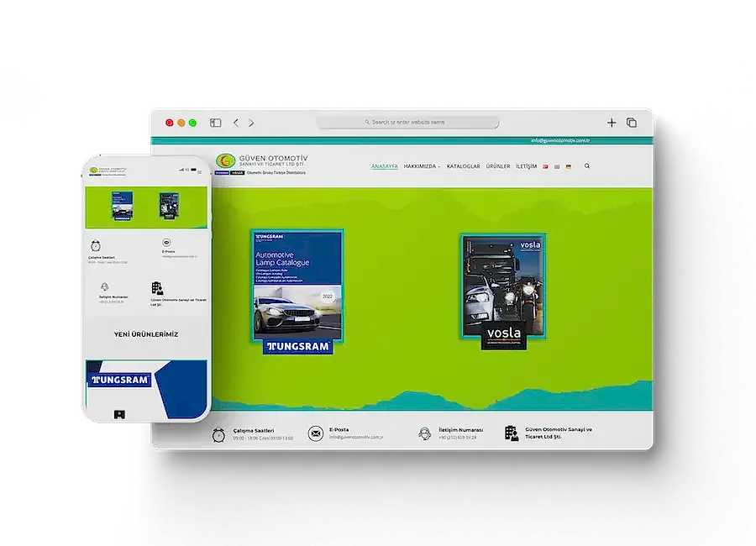The image size is (756, 546).
Task: Expand the HAKKIMIZDA dropdown menu
Action: pyautogui.click(x=422, y=166)
